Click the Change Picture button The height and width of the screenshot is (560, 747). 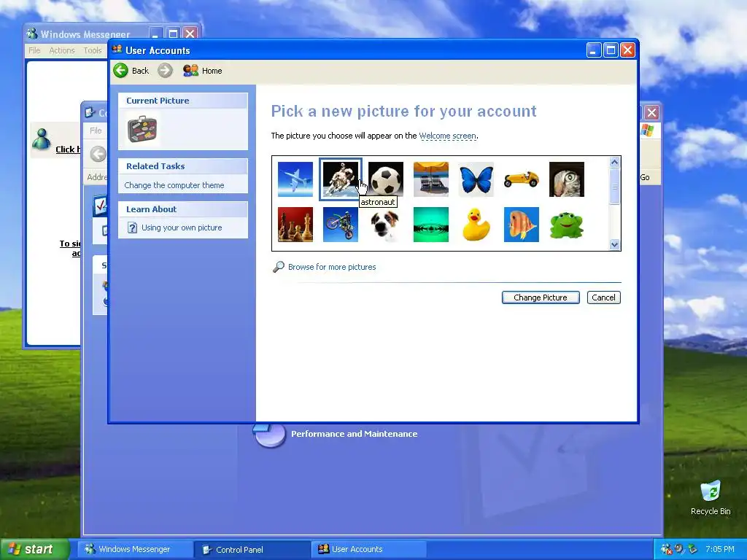[x=541, y=297]
